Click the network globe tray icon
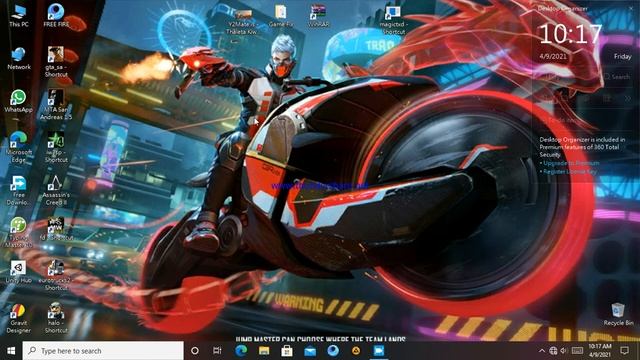The height and width of the screenshot is (360, 640). (x=553, y=351)
